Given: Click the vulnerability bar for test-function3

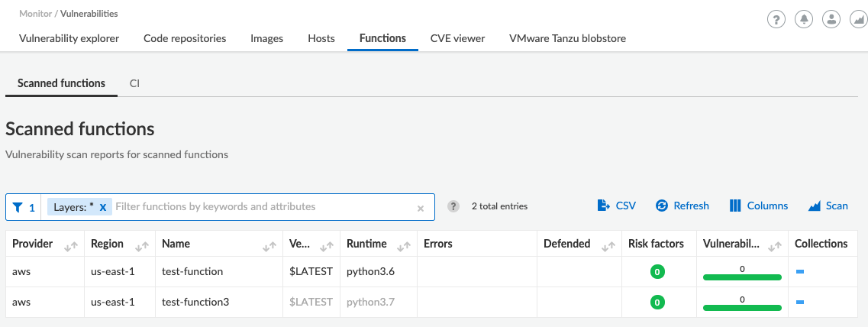Looking at the screenshot, I should [742, 308].
